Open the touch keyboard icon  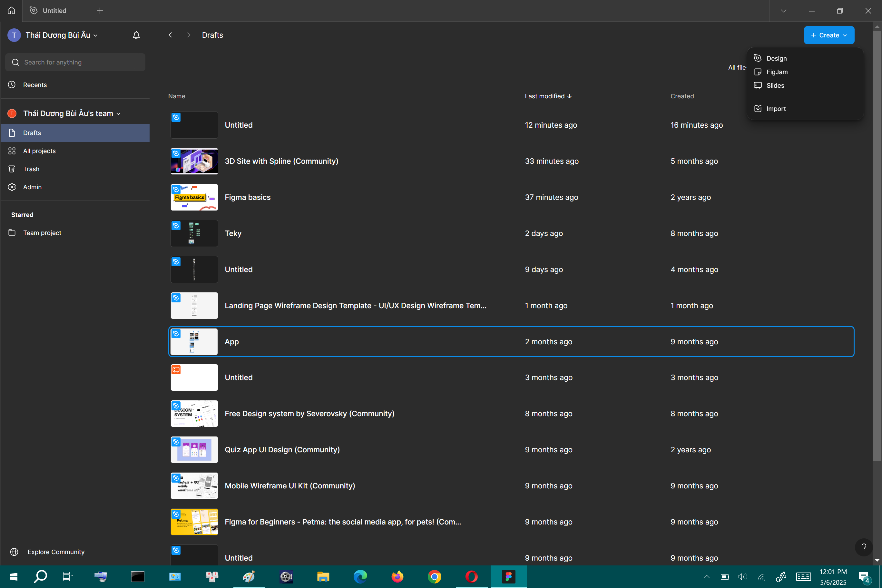point(804,577)
